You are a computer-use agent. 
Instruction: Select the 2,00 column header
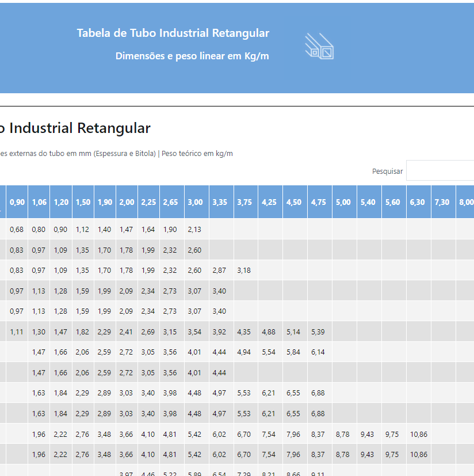point(127,202)
